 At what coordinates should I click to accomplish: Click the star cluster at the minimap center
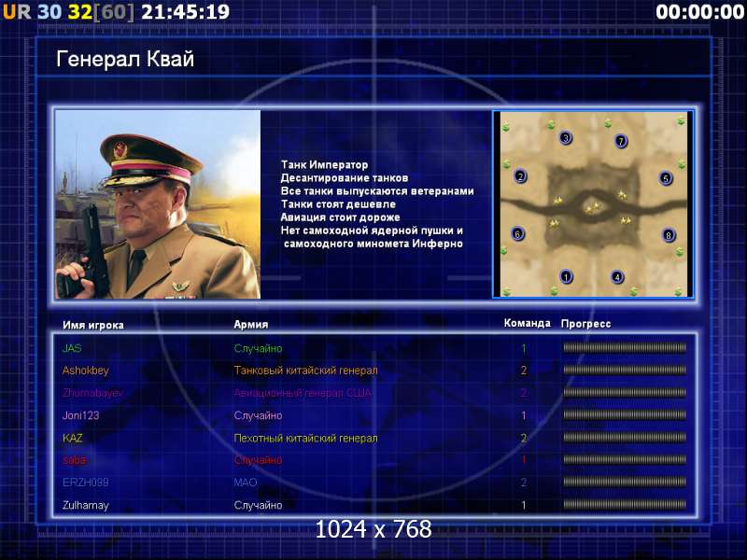[x=593, y=207]
